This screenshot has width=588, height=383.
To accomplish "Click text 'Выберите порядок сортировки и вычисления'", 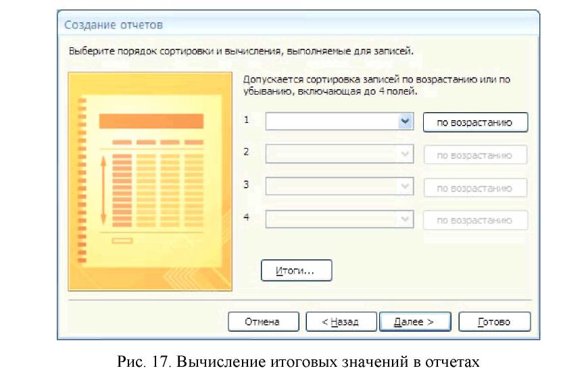I will click(x=174, y=51).
